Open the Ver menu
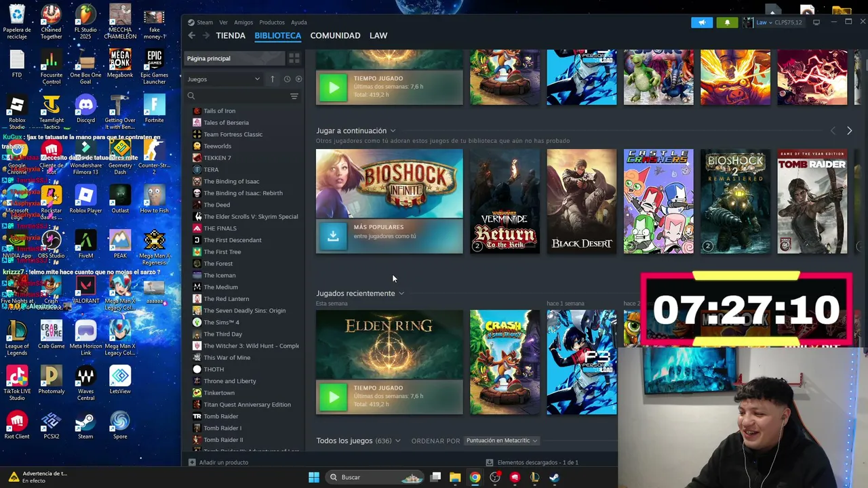This screenshot has width=868, height=488. pyautogui.click(x=224, y=22)
